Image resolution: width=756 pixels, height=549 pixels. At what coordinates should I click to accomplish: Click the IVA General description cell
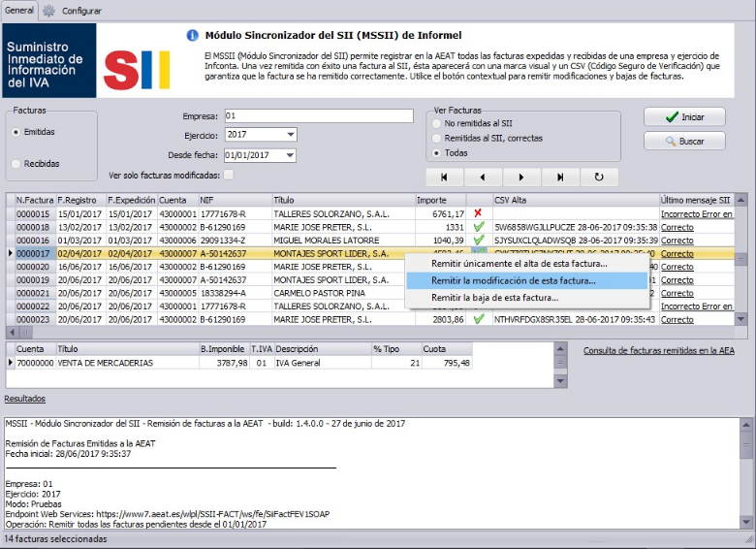(x=323, y=363)
